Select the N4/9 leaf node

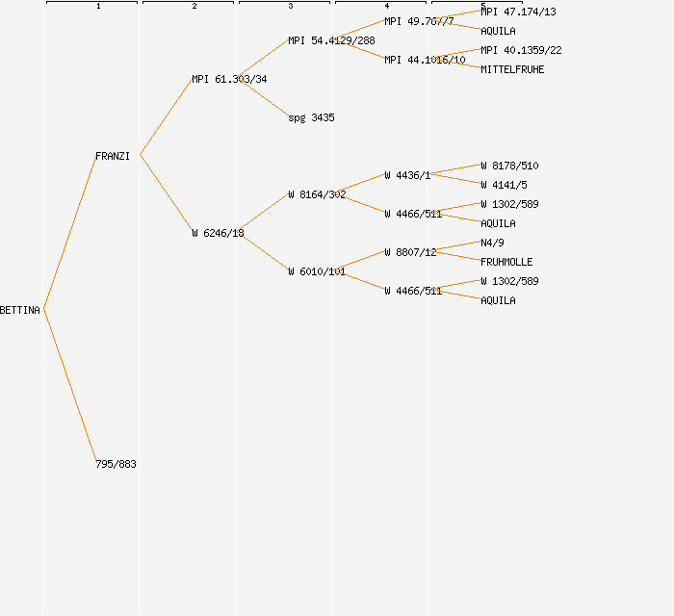tap(492, 243)
